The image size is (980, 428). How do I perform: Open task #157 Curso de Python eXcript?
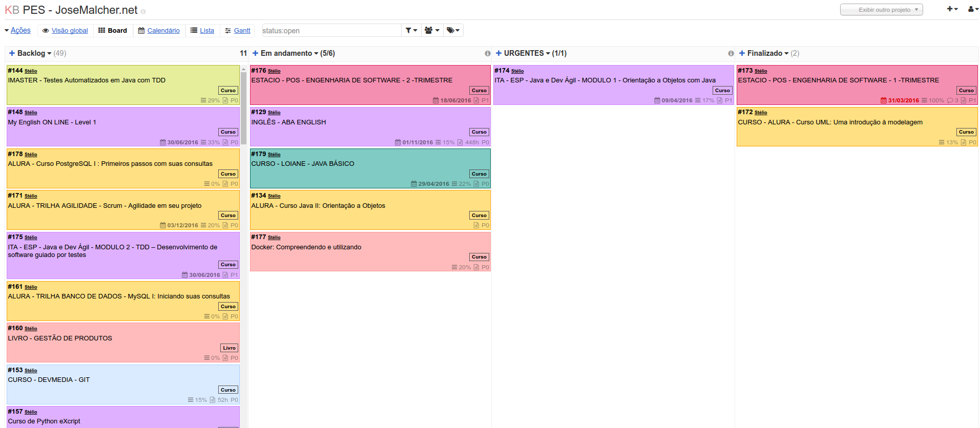pyautogui.click(x=44, y=421)
